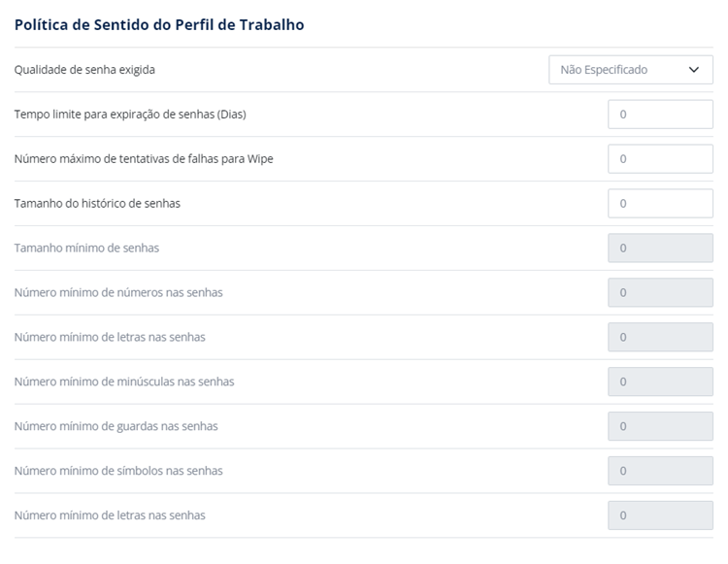Select the Número mínimo de números field
The height and width of the screenshot is (564, 728).
tap(660, 292)
